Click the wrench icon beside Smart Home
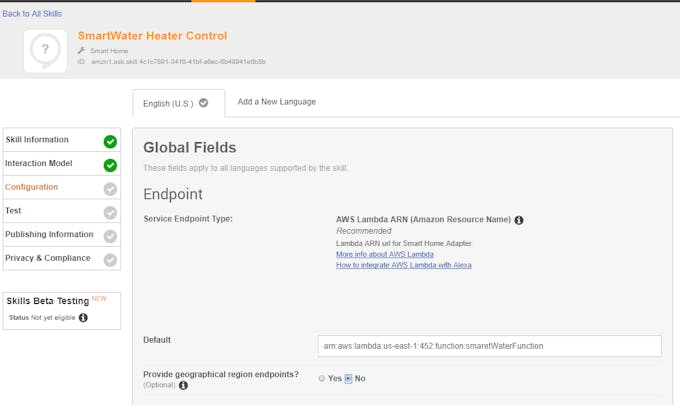 82,51
